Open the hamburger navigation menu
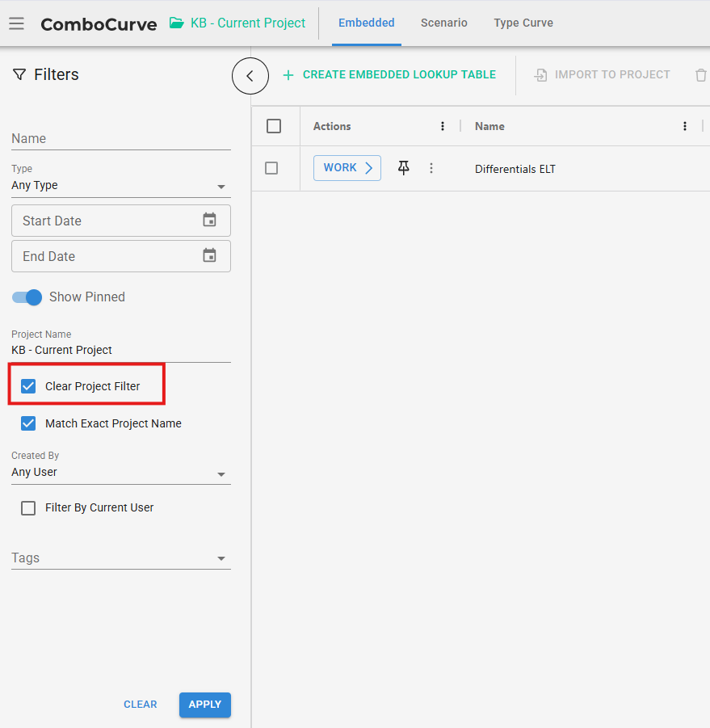This screenshot has width=710, height=728. click(x=16, y=23)
